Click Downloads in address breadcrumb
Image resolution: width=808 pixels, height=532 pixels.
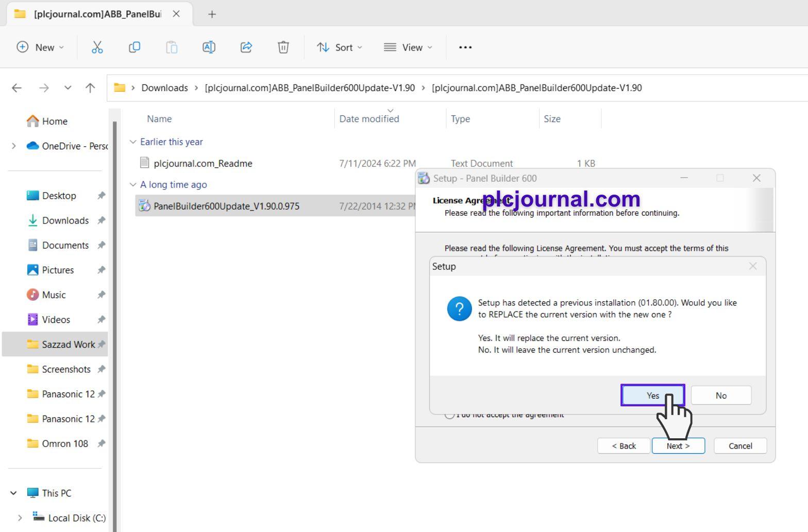point(164,88)
